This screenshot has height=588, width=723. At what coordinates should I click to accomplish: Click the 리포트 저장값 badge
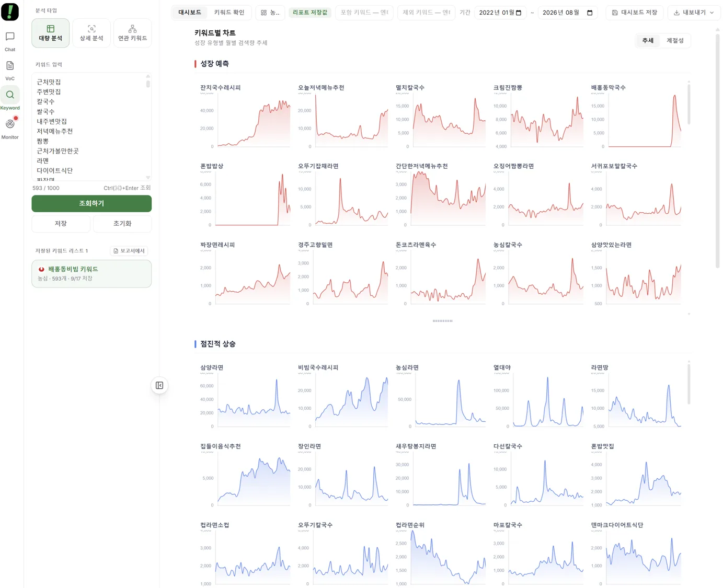pos(310,13)
